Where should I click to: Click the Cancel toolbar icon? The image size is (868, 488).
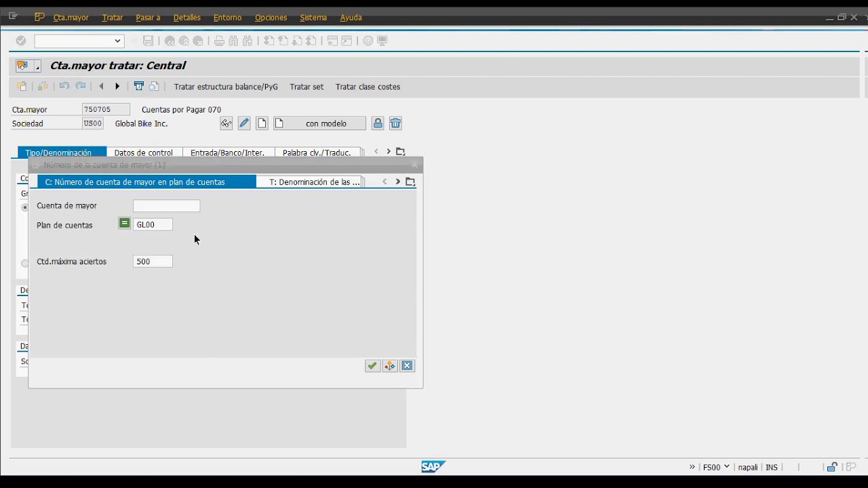[x=198, y=41]
